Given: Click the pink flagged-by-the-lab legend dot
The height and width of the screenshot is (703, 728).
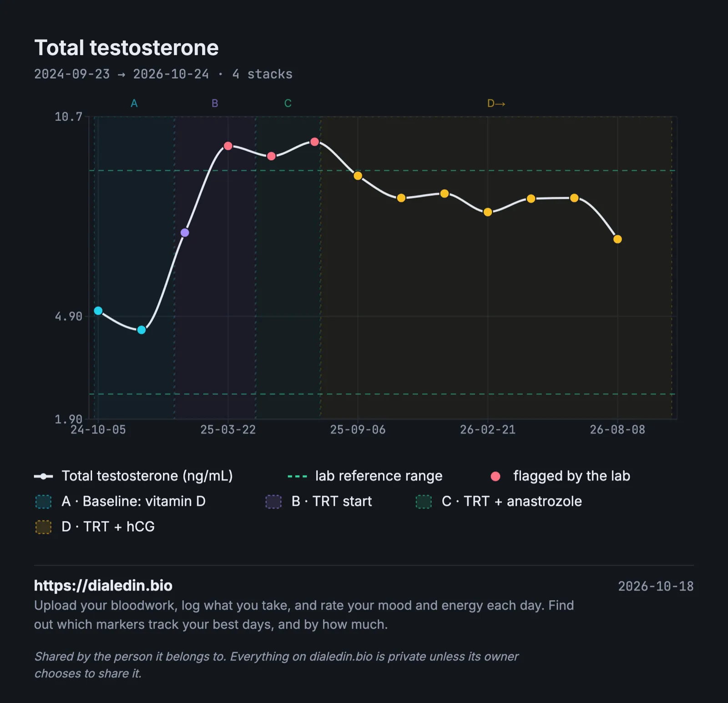Looking at the screenshot, I should (x=496, y=476).
